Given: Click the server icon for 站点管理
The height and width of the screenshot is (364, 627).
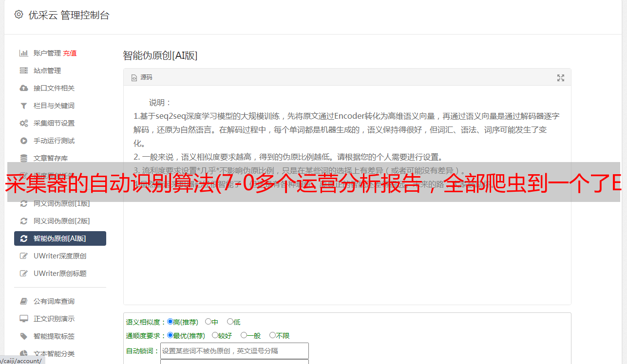Looking at the screenshot, I should coord(23,71).
